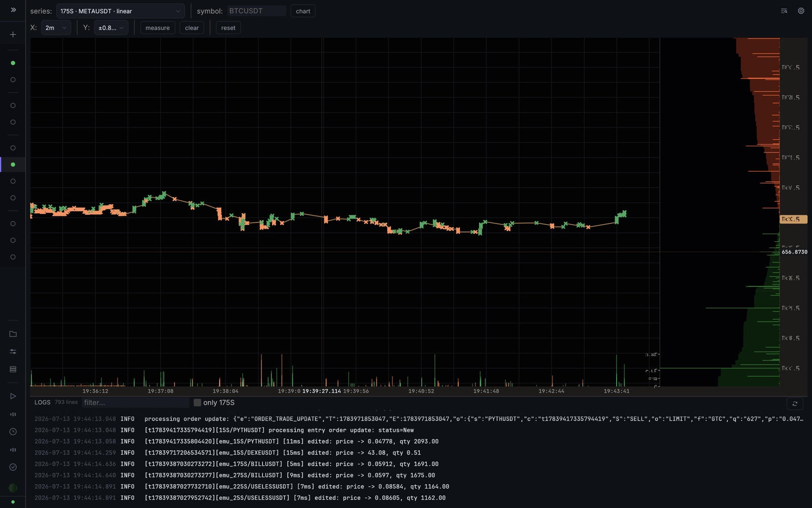Viewport: 812px width, 508px height.
Task: Click the emu_25S/USELESSUSDT edited price log line
Action: [419, 498]
